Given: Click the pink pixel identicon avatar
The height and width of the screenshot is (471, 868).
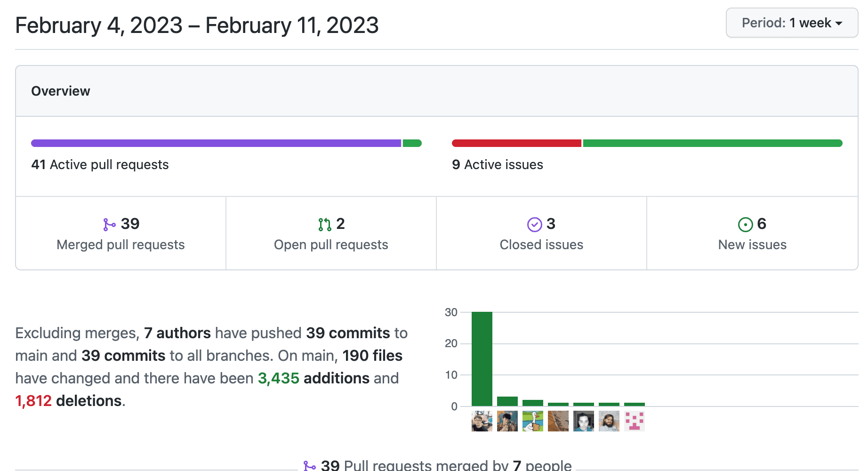Looking at the screenshot, I should click(635, 421).
